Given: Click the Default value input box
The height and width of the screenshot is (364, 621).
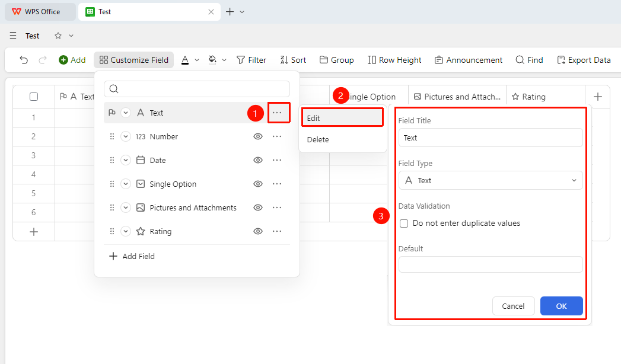Looking at the screenshot, I should click(x=491, y=264).
